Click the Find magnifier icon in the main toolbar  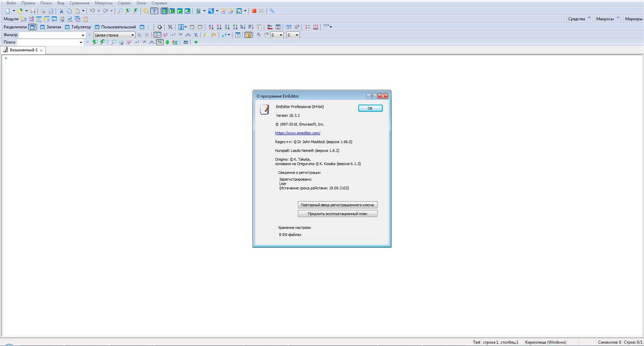[x=120, y=11]
